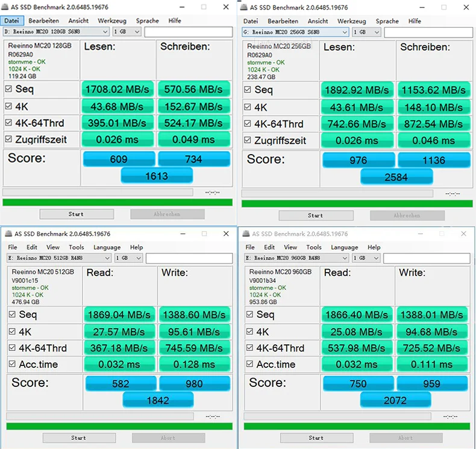Viewport: 476px width, 449px height.
Task: Uncheck the Seq test in the 960GB window
Action: click(249, 314)
